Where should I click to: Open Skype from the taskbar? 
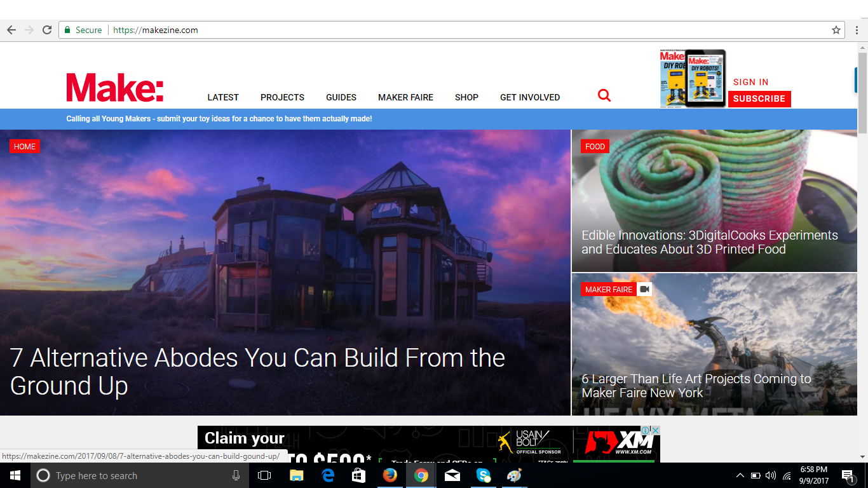click(484, 475)
